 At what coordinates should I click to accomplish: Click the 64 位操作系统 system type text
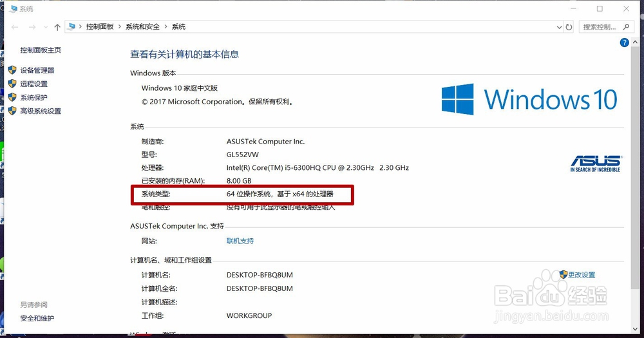point(279,194)
